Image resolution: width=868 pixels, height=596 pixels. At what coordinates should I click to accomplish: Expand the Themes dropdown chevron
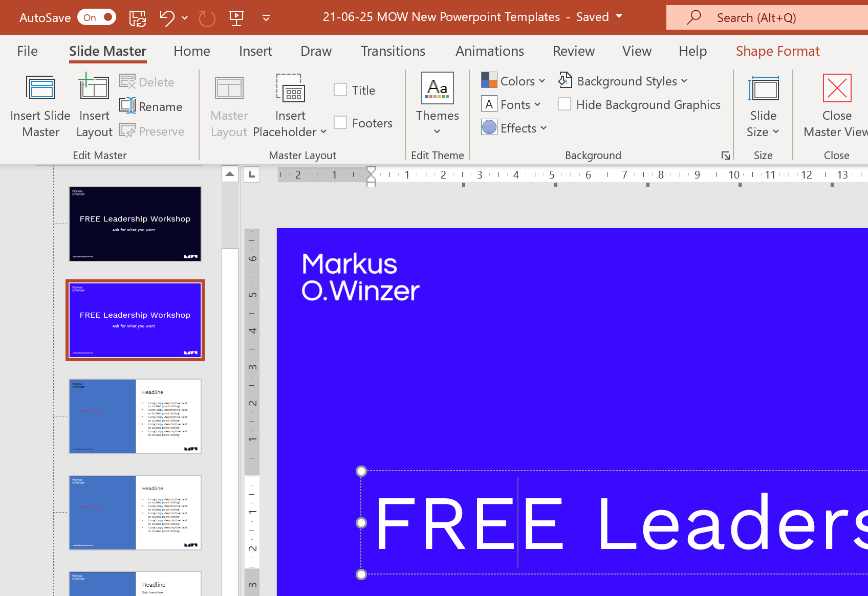[x=437, y=131]
